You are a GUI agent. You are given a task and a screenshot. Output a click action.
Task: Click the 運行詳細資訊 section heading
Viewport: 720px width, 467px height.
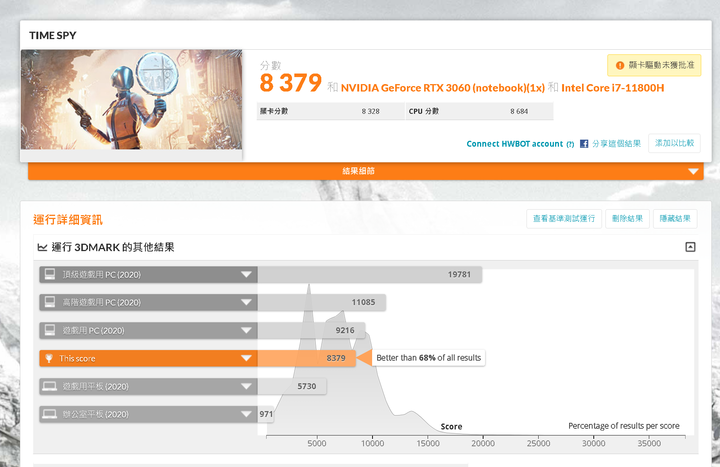(x=68, y=220)
